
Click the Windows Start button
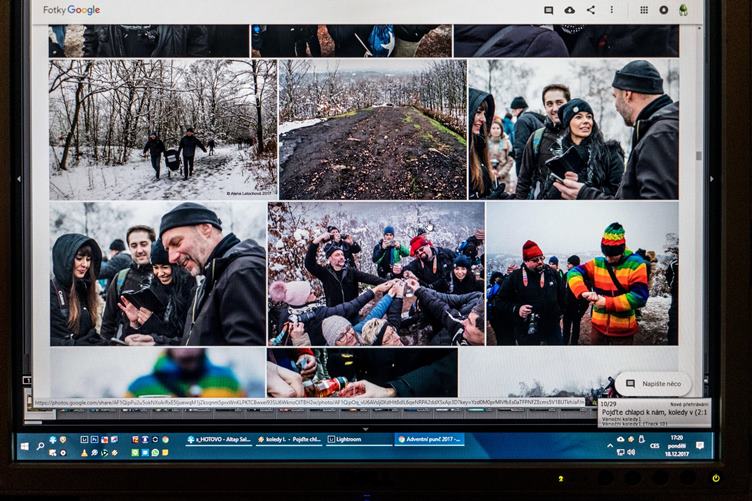pos(25,446)
